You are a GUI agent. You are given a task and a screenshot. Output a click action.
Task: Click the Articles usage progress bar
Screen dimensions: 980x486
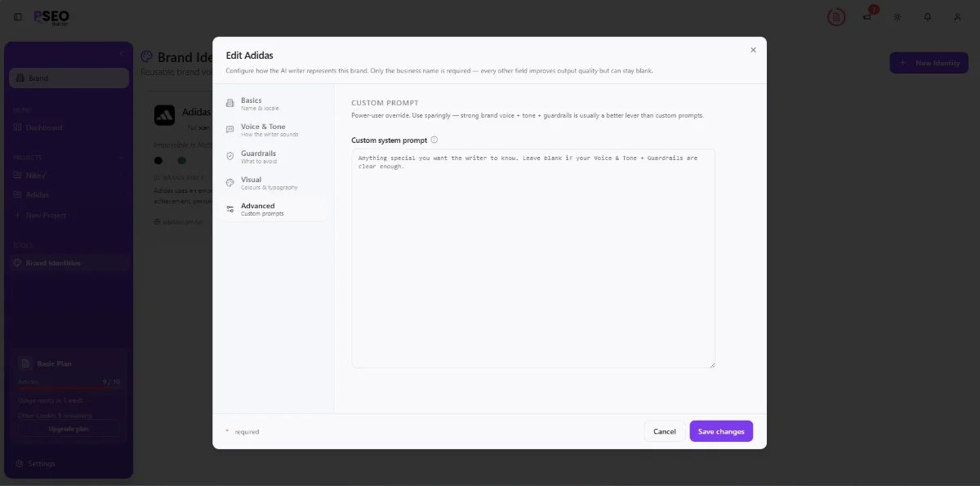pyautogui.click(x=69, y=389)
